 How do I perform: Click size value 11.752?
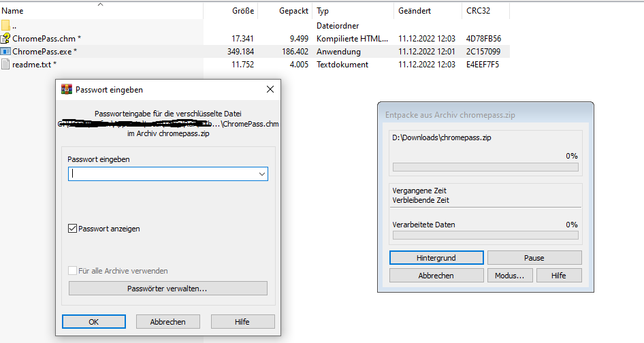(243, 65)
